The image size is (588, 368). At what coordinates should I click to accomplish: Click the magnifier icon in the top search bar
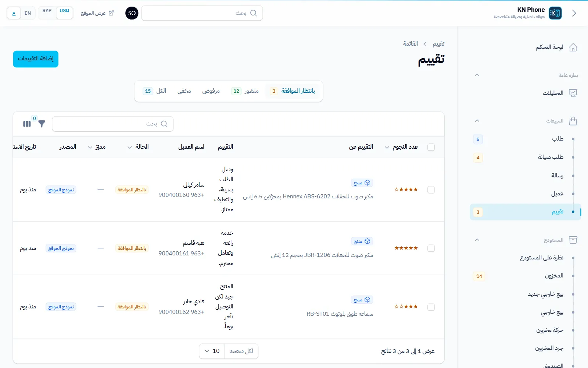click(254, 13)
